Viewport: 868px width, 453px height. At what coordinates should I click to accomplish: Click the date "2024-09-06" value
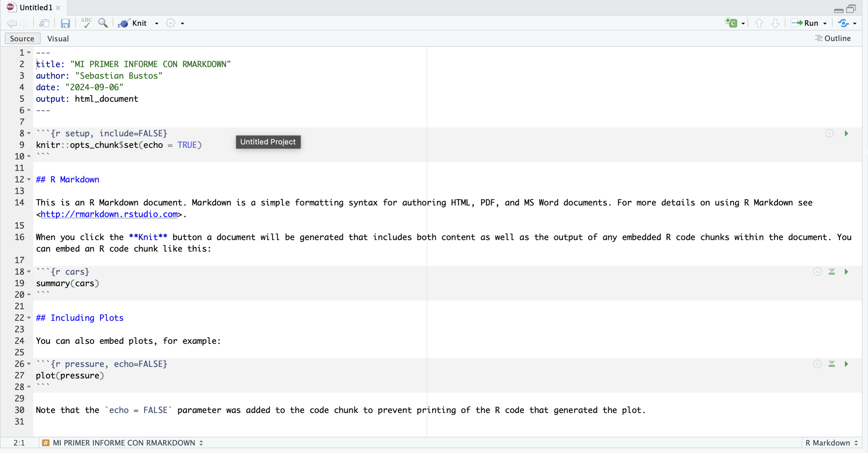coord(94,87)
